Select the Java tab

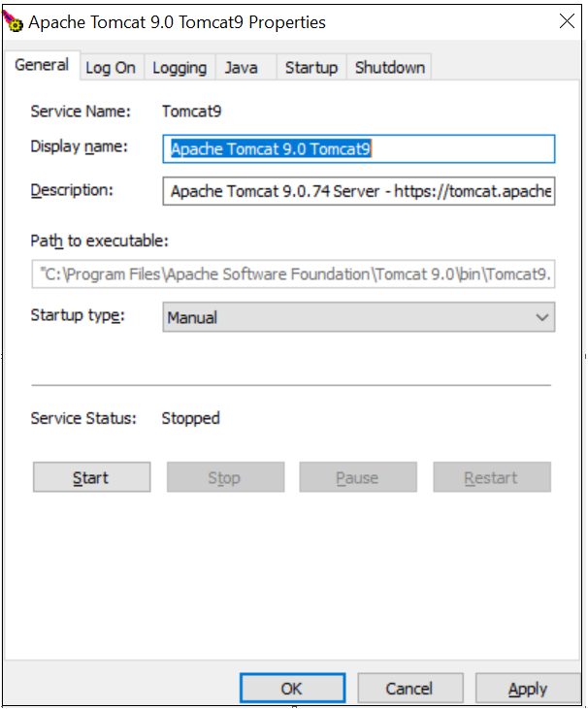[x=241, y=67]
